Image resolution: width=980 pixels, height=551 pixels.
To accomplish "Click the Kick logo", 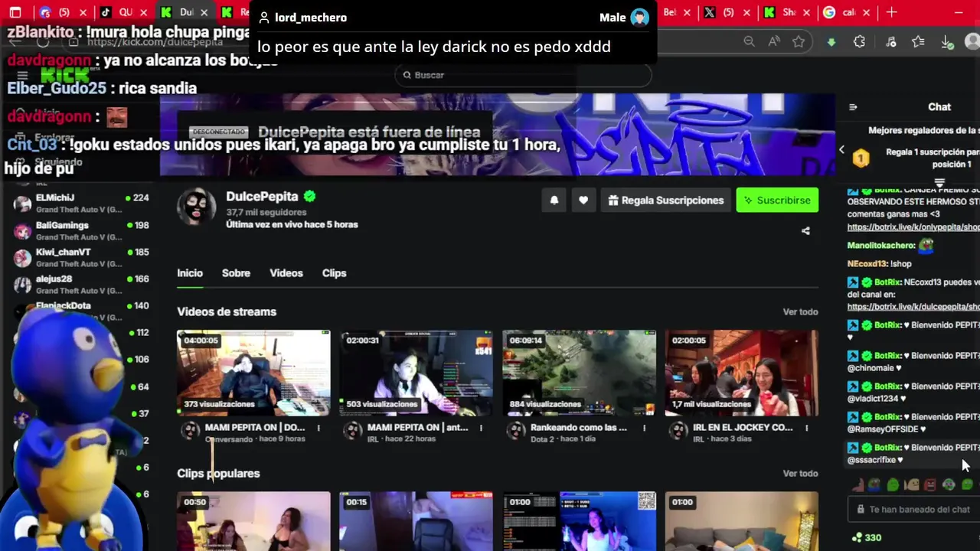I will coord(64,75).
